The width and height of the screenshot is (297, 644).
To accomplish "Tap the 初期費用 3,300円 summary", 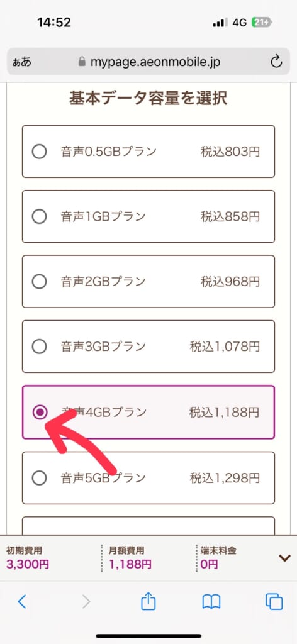I will (x=28, y=558).
